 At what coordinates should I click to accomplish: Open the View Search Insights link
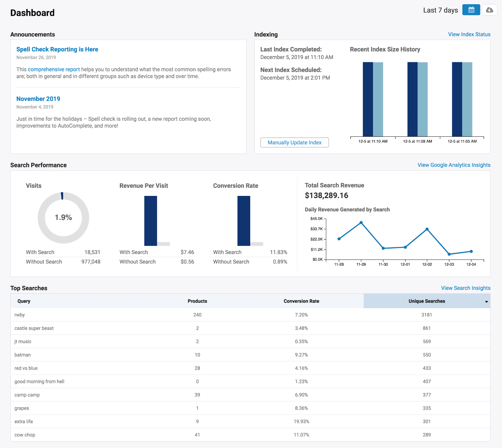click(x=466, y=288)
